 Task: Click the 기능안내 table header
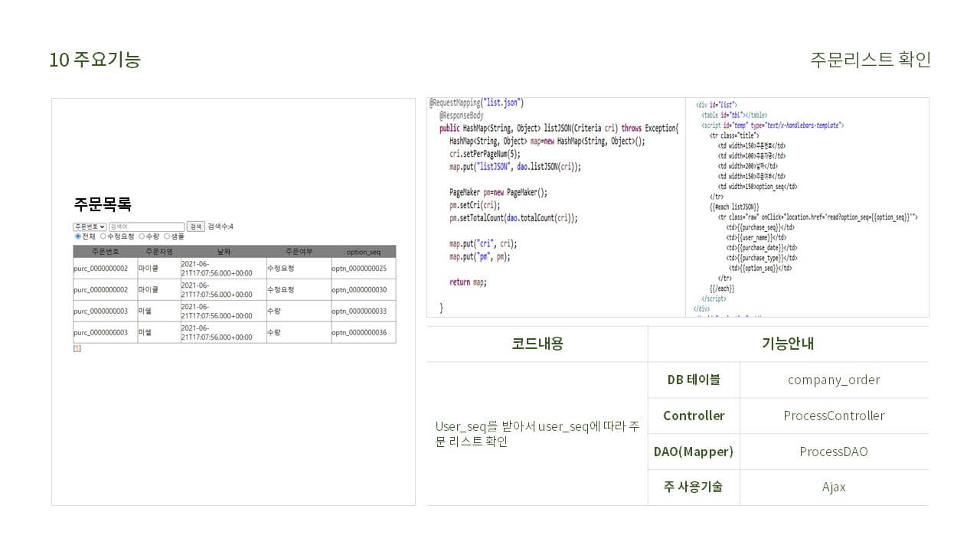788,344
